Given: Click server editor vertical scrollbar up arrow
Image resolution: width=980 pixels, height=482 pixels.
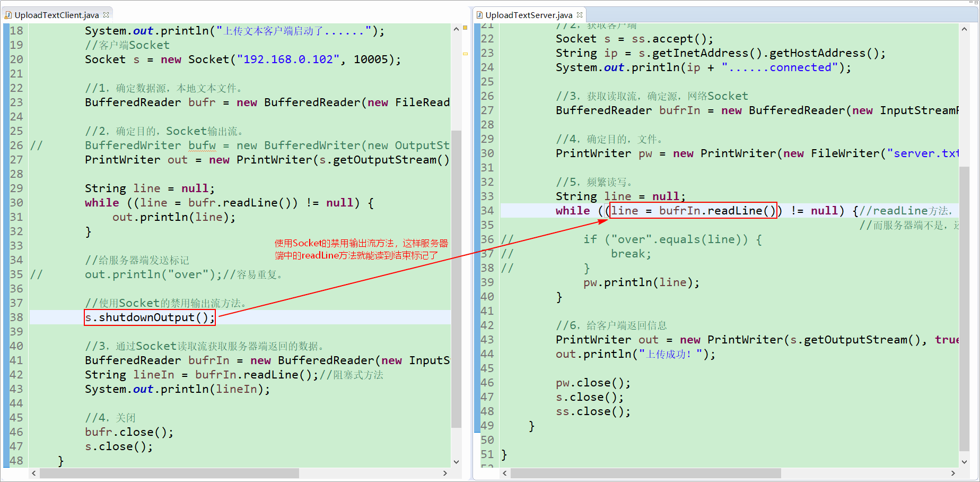Looking at the screenshot, I should (964, 29).
